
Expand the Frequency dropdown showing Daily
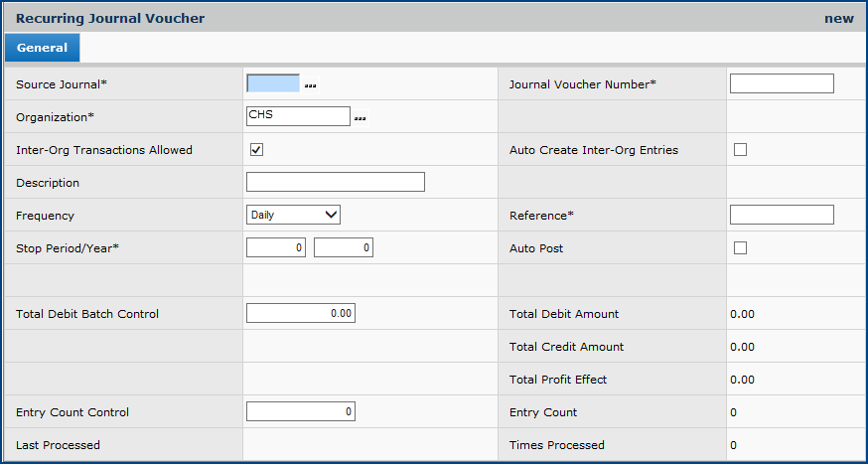point(293,215)
